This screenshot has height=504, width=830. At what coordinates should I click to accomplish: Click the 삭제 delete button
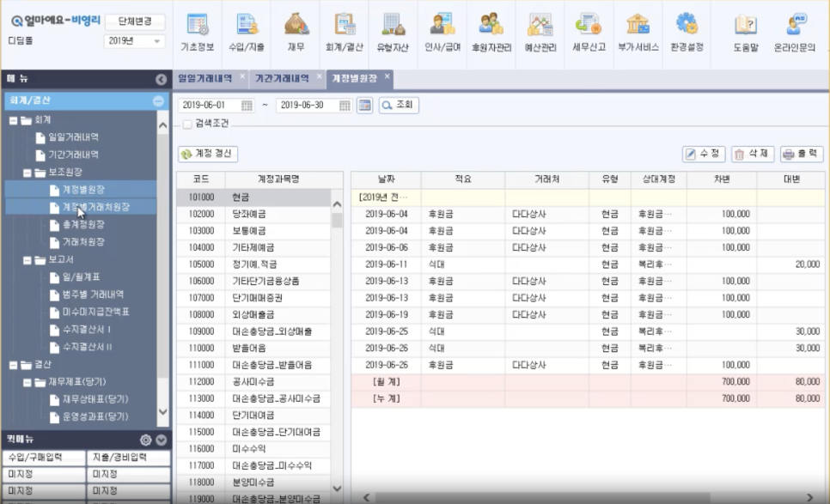tap(753, 154)
